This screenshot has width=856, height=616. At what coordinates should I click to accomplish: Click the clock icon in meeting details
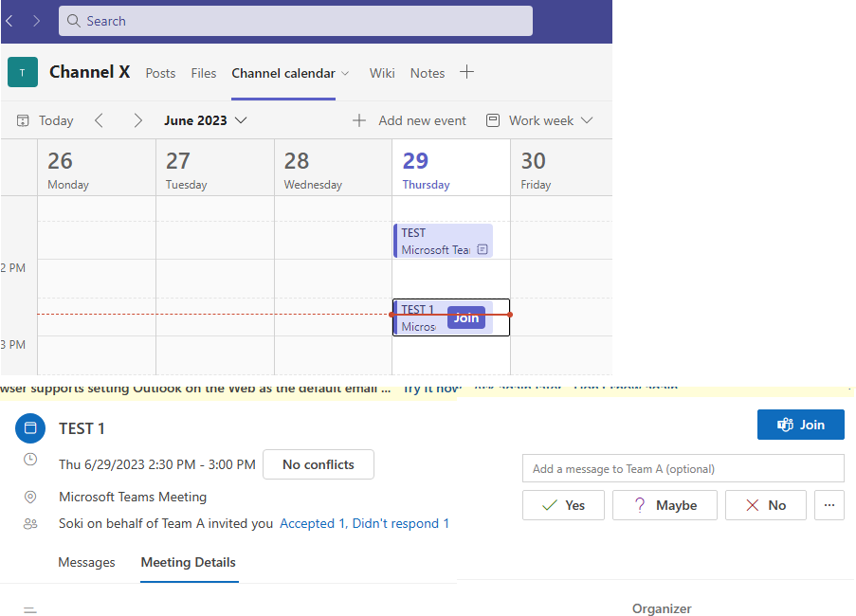point(29,459)
